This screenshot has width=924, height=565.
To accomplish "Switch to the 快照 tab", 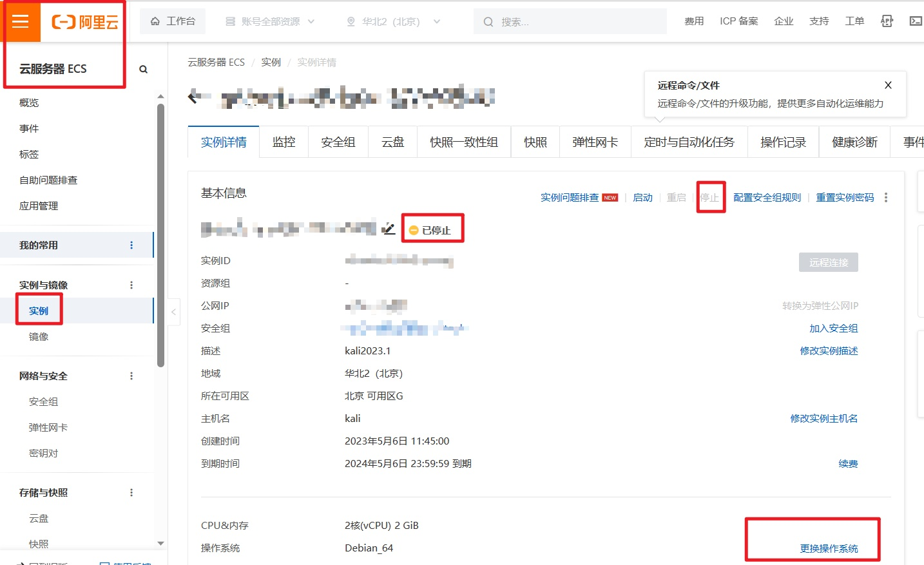I will tap(535, 142).
